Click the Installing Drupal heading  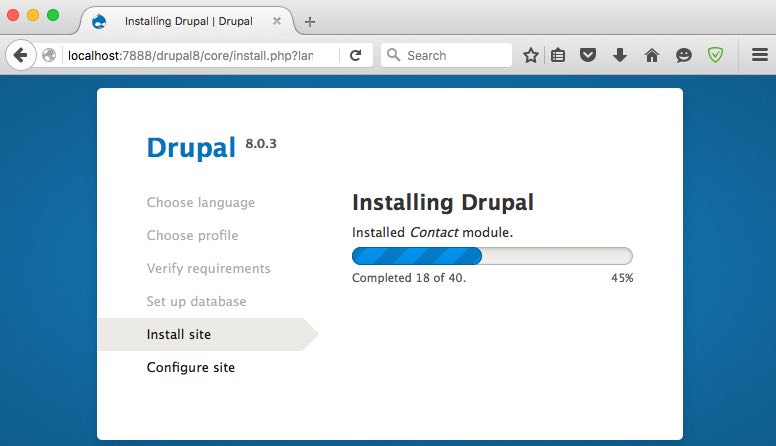(x=443, y=202)
